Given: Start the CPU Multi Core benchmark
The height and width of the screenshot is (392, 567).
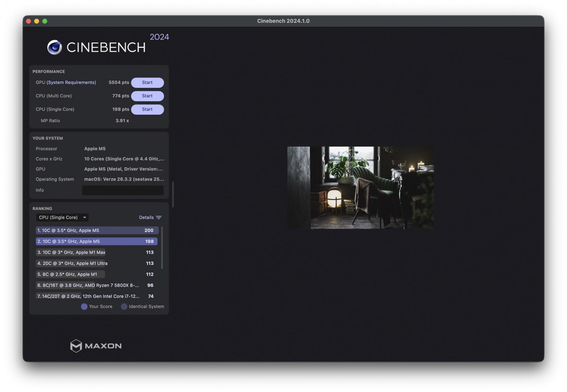Looking at the screenshot, I should (x=147, y=96).
